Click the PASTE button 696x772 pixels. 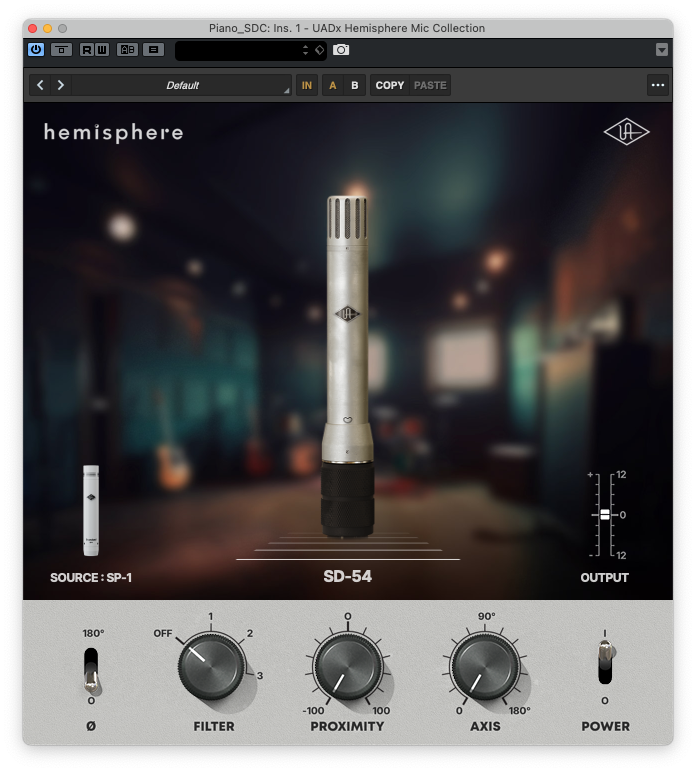point(430,85)
